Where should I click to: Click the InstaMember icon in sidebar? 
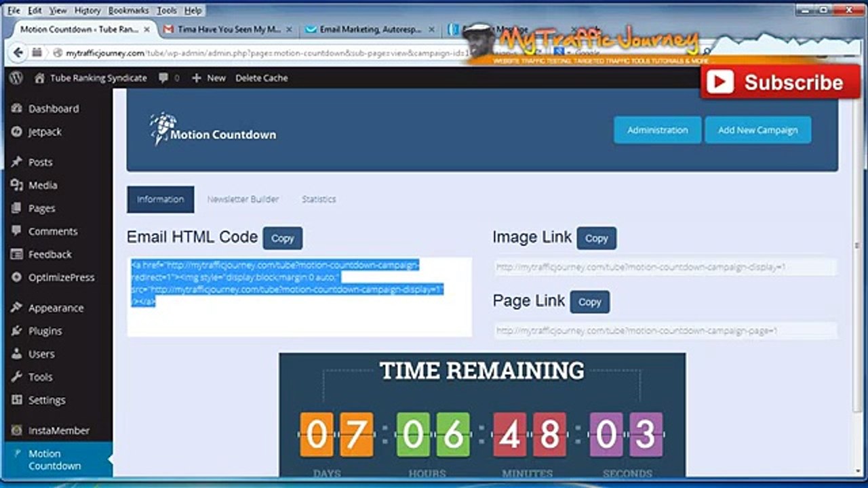pos(17,430)
